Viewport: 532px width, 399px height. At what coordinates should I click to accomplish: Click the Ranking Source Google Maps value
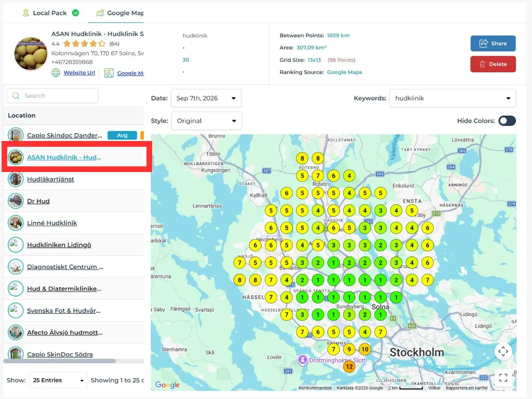coord(344,72)
